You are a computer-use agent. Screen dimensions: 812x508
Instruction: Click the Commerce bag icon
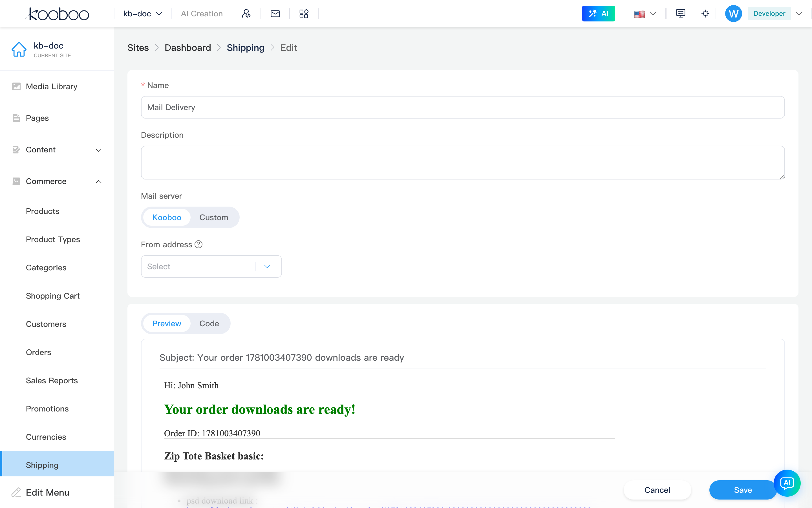[16, 181]
